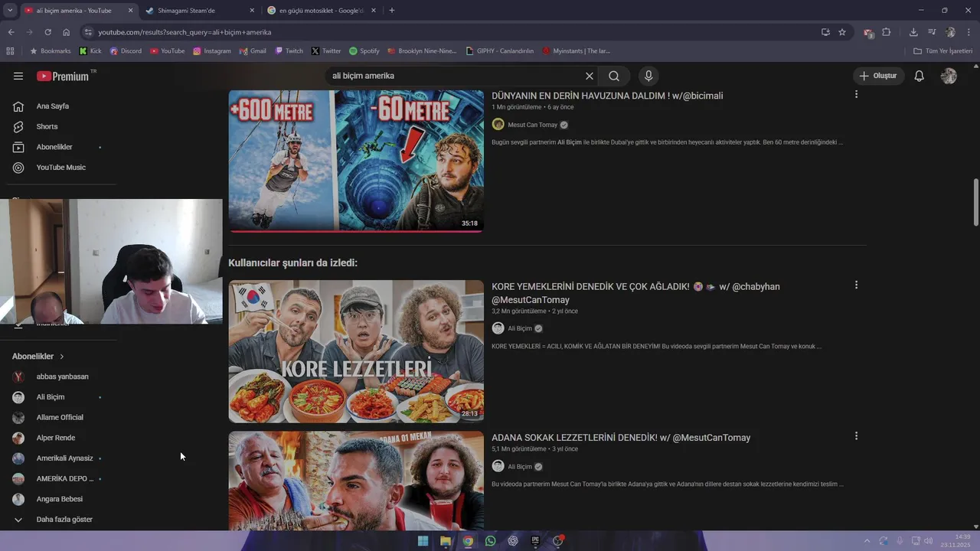This screenshot has height=551, width=980.
Task: Open the abbas yanbasan subscription
Action: pyautogui.click(x=61, y=377)
